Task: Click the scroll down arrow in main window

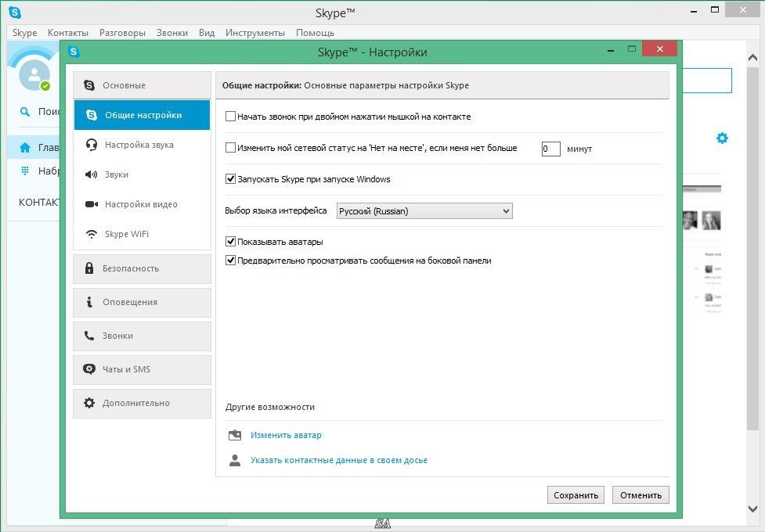Action: [752, 509]
